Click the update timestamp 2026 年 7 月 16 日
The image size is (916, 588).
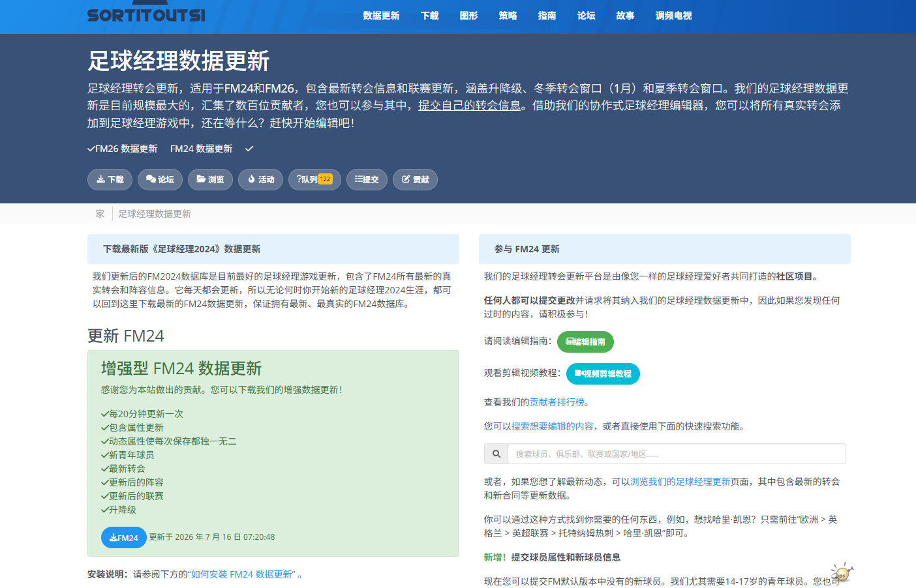click(212, 537)
